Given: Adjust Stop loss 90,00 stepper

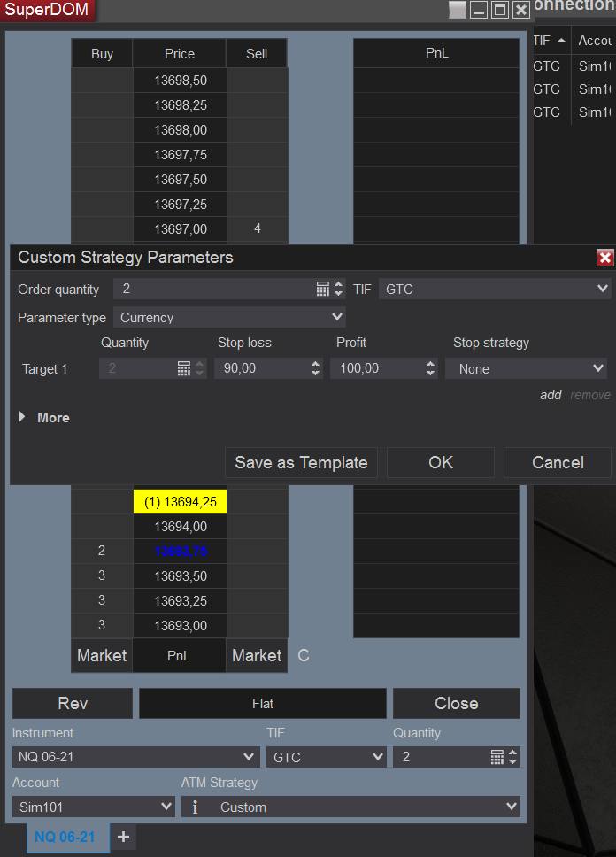Looking at the screenshot, I should pyautogui.click(x=315, y=368).
